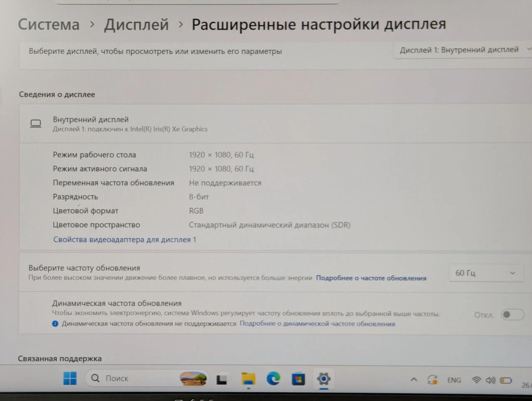The height and width of the screenshot is (401, 532).
Task: Click the laptop icon of Внутренний дисплей
Action: 36,124
